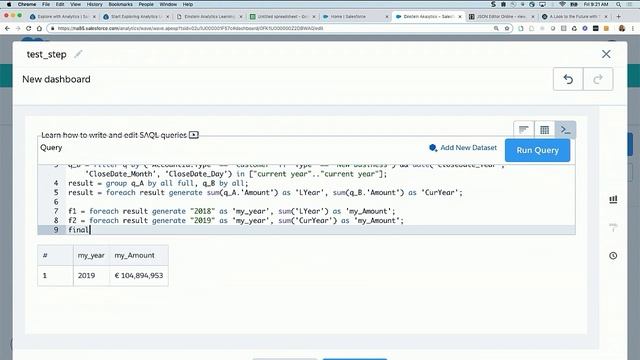This screenshot has height=360, width=640.
Task: Open the Bookmarks menu
Action: (120, 4)
